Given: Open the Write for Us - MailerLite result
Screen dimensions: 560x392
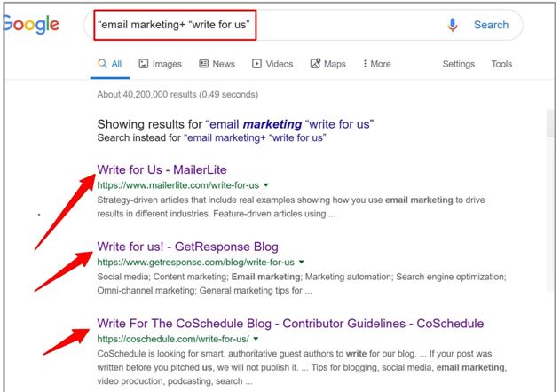Looking at the screenshot, I should point(162,169).
